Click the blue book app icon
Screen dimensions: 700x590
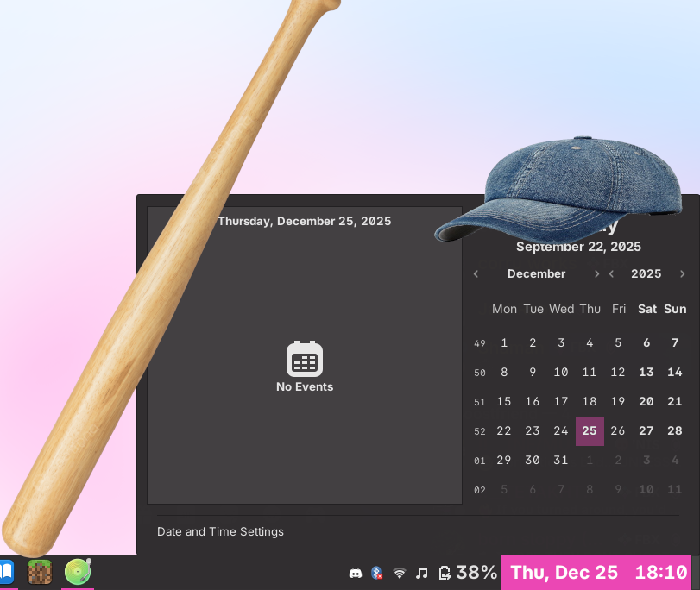click(x=6, y=572)
